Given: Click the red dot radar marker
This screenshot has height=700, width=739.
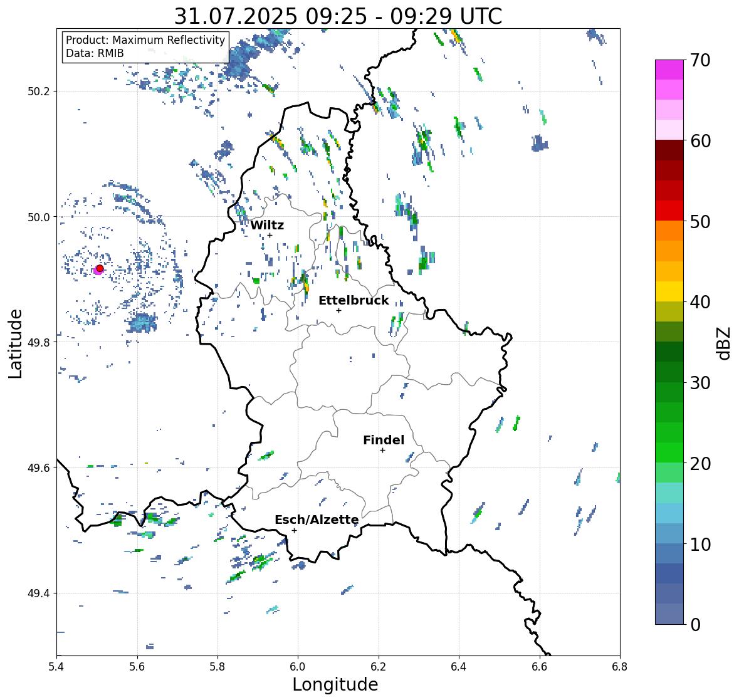Looking at the screenshot, I should pos(100,268).
